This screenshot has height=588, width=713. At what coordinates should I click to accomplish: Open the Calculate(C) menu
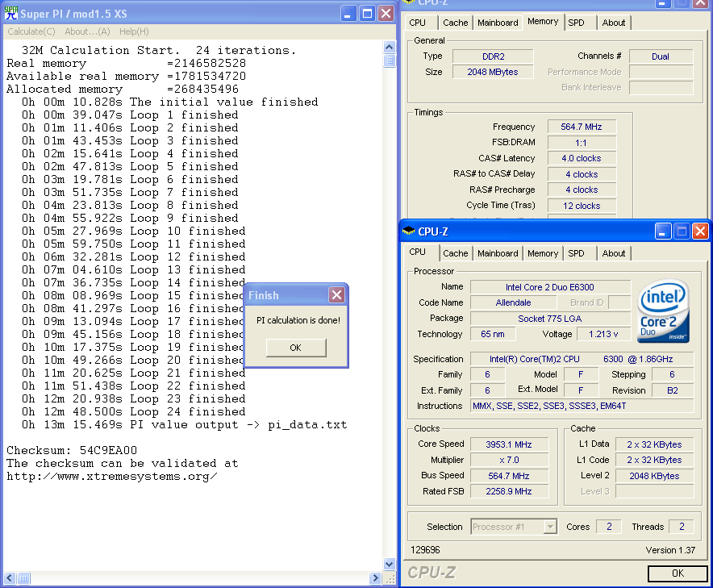(x=31, y=31)
